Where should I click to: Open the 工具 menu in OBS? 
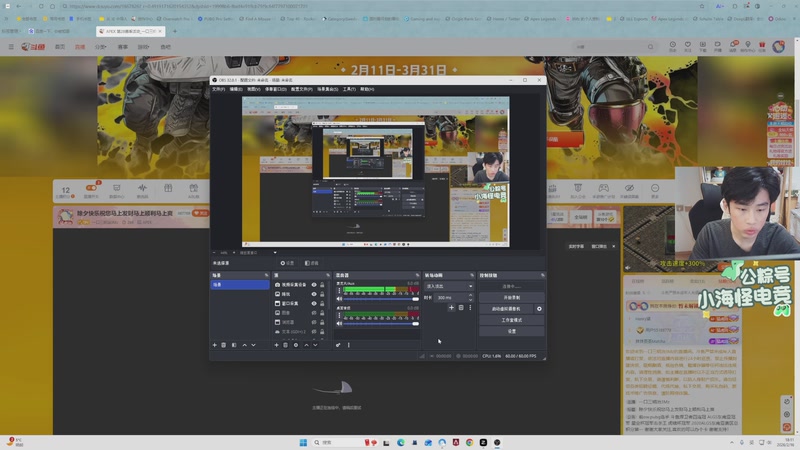tap(349, 89)
